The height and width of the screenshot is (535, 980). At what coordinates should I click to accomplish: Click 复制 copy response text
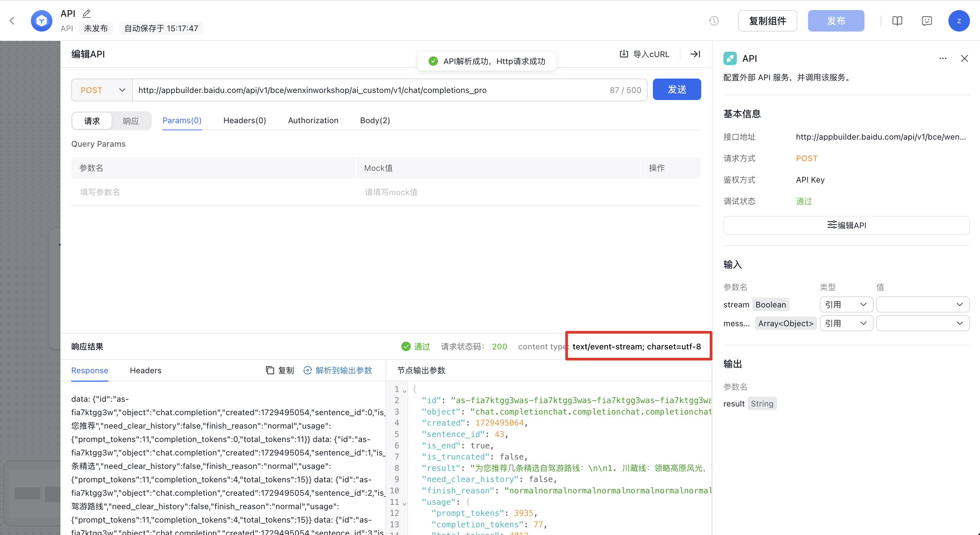[286, 370]
